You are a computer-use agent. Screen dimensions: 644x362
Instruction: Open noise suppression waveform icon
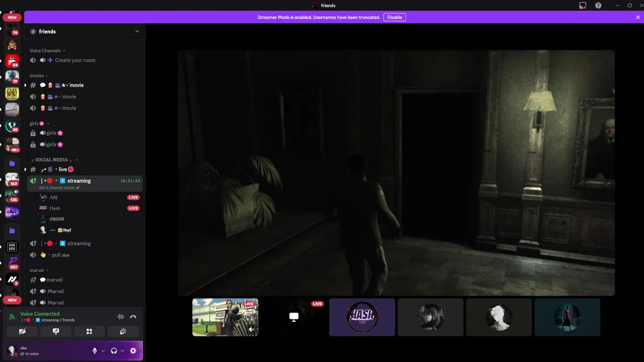121,317
